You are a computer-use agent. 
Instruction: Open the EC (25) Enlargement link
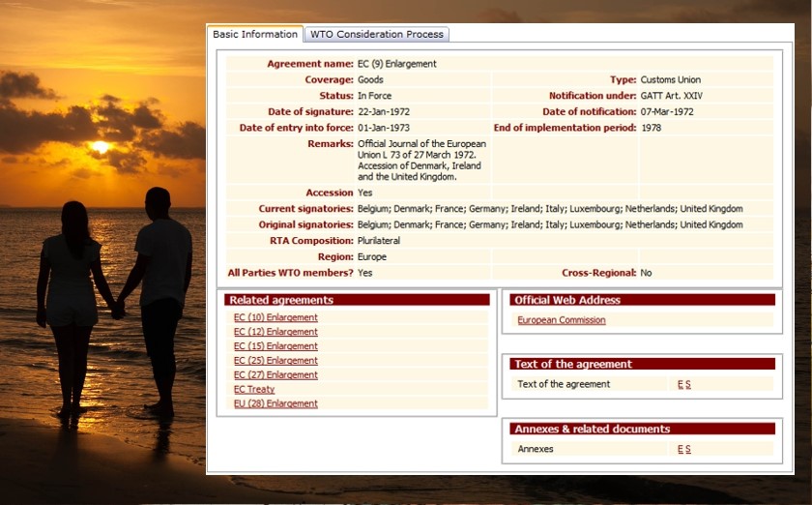tap(275, 361)
